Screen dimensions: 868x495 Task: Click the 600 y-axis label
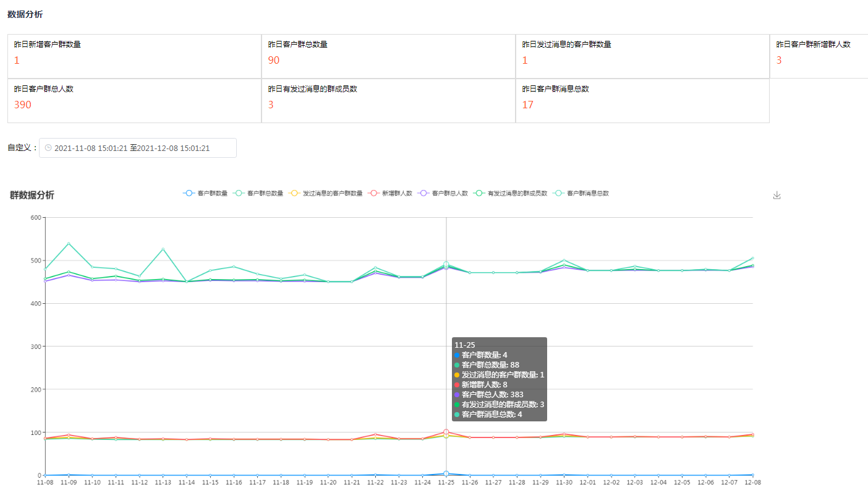pos(35,217)
